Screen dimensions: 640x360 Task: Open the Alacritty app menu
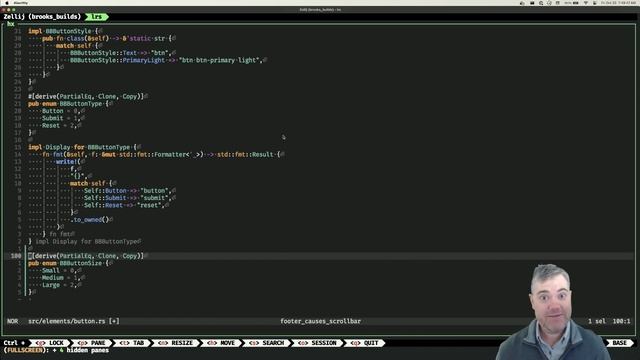(21, 3)
